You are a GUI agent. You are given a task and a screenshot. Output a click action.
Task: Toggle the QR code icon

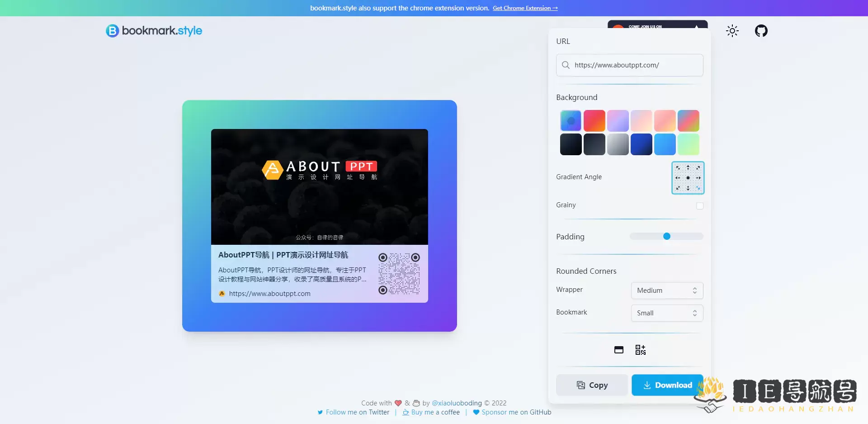640,350
